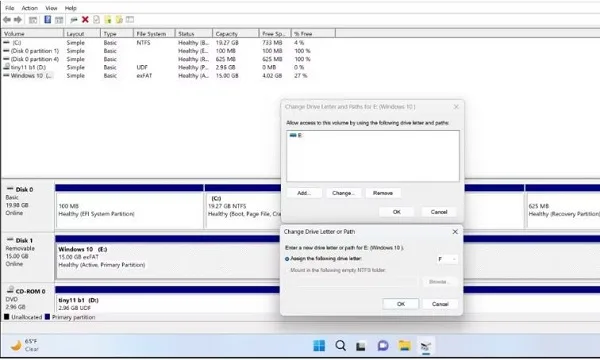Sort by the File System column header

point(154,34)
